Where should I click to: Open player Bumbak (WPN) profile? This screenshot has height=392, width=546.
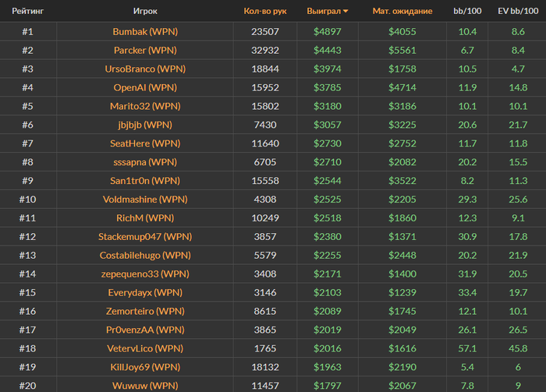[x=145, y=31]
